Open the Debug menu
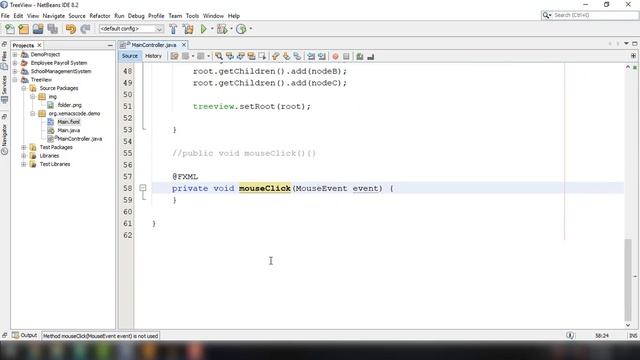This screenshot has width=640, height=360. pos(136,16)
